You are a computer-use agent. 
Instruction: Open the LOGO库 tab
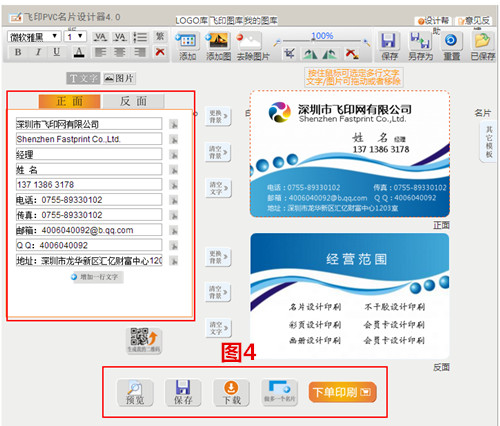tap(192, 21)
